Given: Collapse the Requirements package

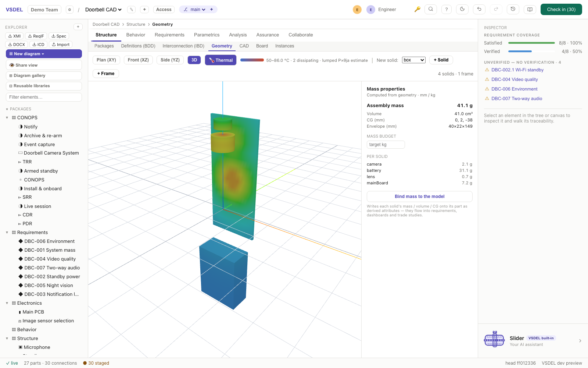Looking at the screenshot, I should click(7, 233).
